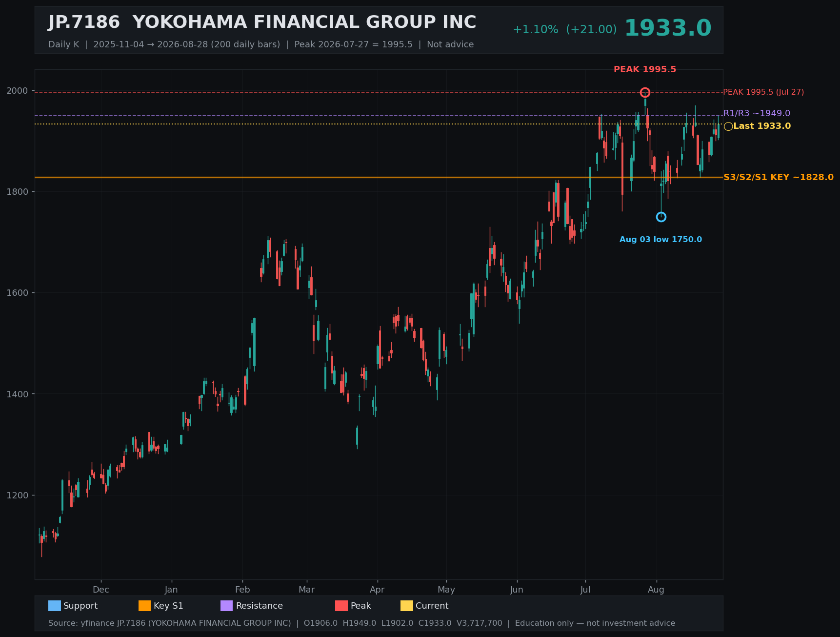Click the "Dec" date-axis label
Viewport: 840px width, 637px height.
click(101, 590)
